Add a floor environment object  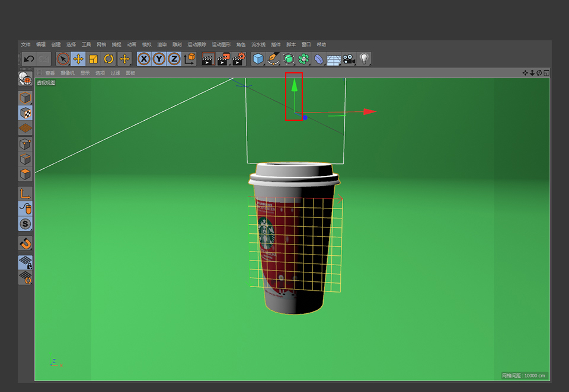click(x=334, y=59)
